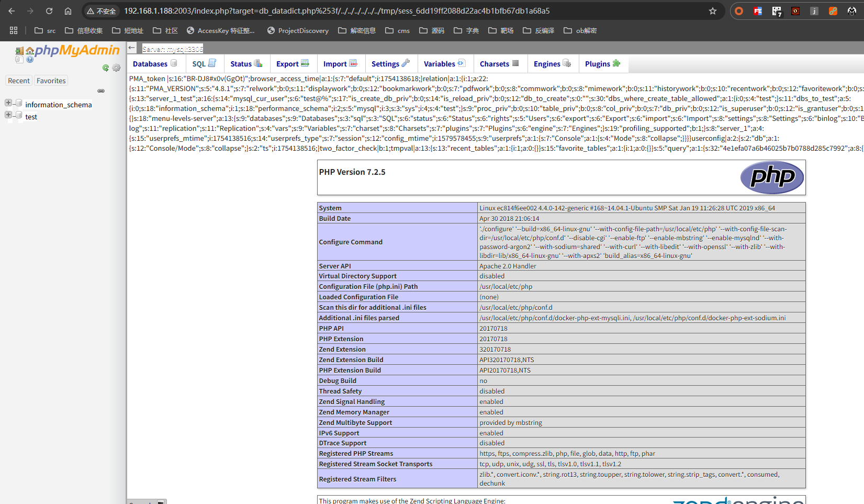Open an empty query window via document icon
This screenshot has width=864, height=504.
[18, 59]
